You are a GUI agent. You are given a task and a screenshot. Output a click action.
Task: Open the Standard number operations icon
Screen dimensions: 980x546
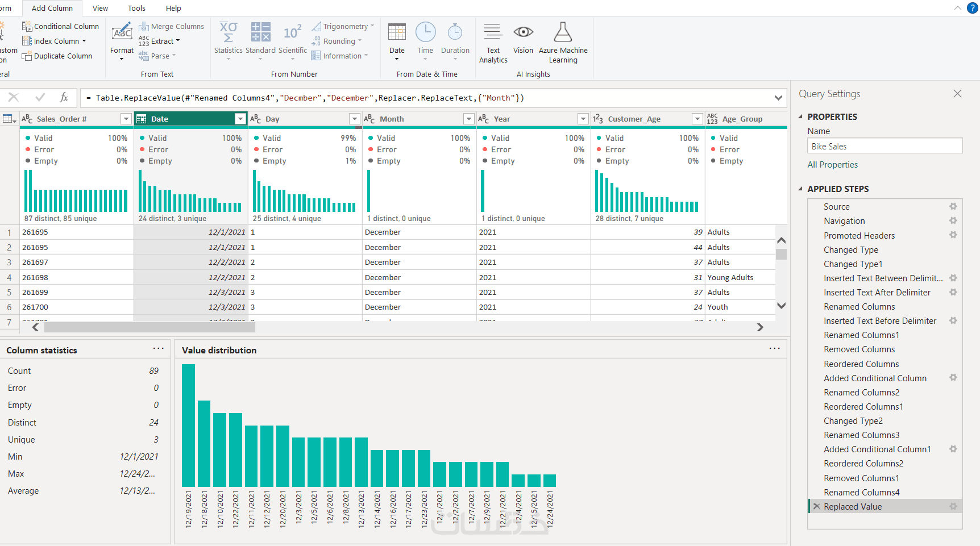(x=260, y=33)
